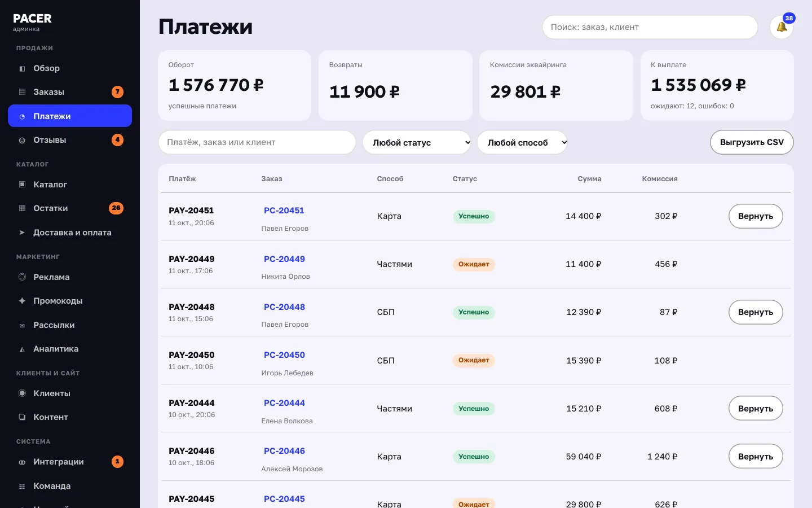Click Вернуть for payment PAY-20448
This screenshot has width=812, height=508.
pyautogui.click(x=756, y=312)
